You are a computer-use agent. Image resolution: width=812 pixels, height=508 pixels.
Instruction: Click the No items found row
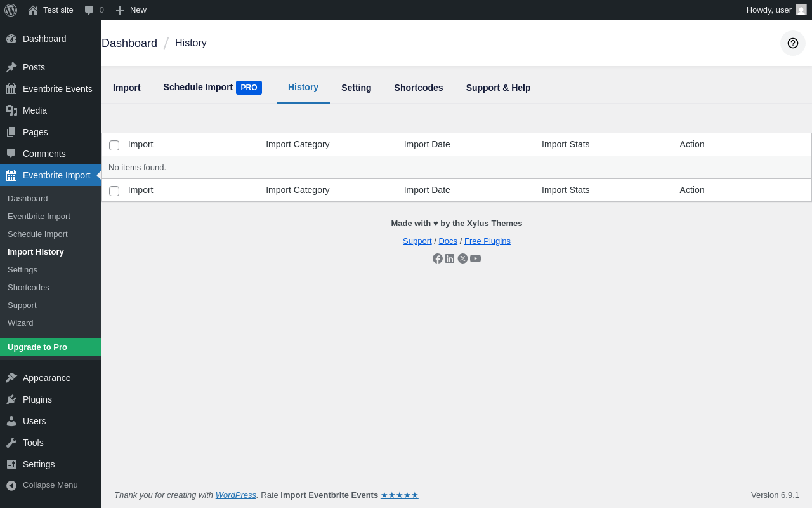457,168
